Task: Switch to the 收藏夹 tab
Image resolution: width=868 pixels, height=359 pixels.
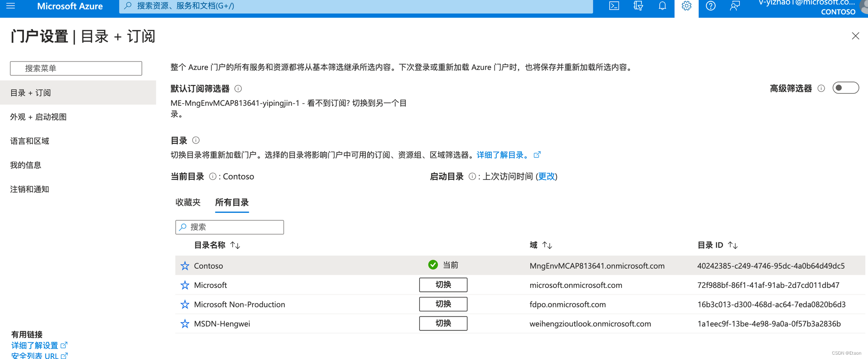Action: pyautogui.click(x=188, y=202)
